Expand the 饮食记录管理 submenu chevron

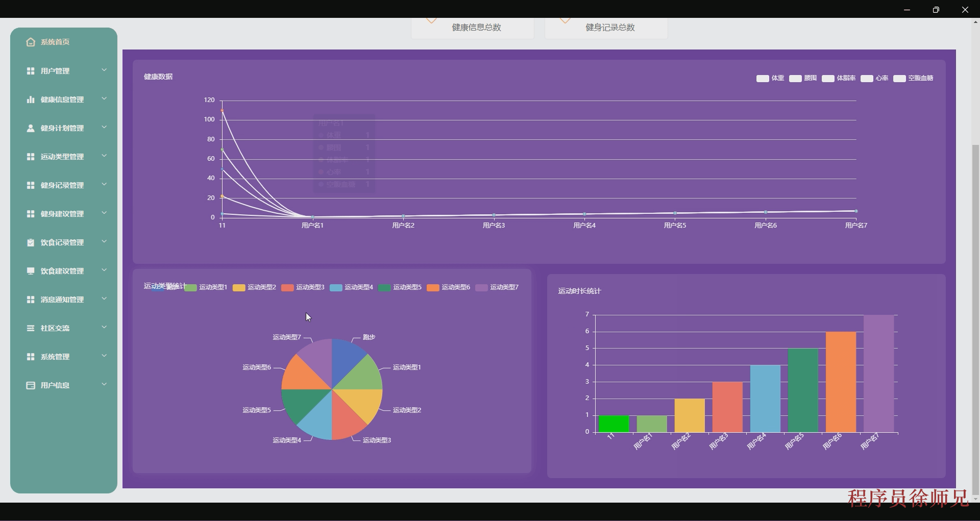(104, 241)
